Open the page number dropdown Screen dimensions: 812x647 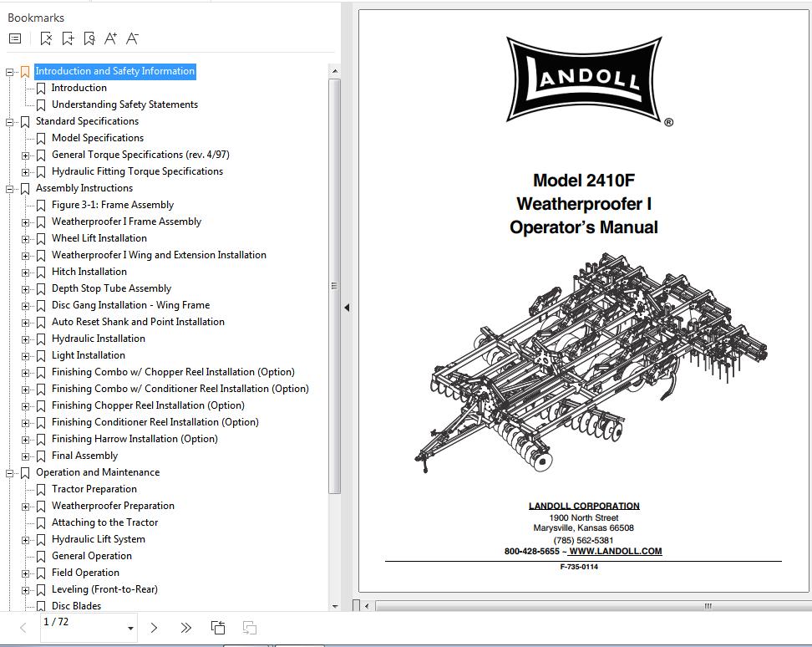pyautogui.click(x=130, y=629)
